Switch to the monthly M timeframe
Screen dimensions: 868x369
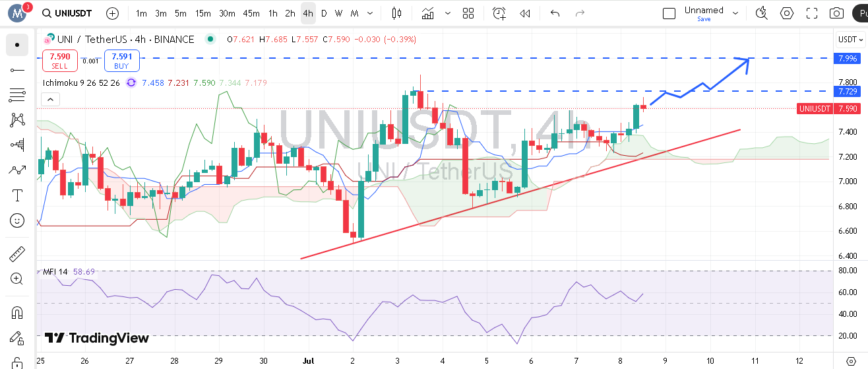(x=354, y=13)
